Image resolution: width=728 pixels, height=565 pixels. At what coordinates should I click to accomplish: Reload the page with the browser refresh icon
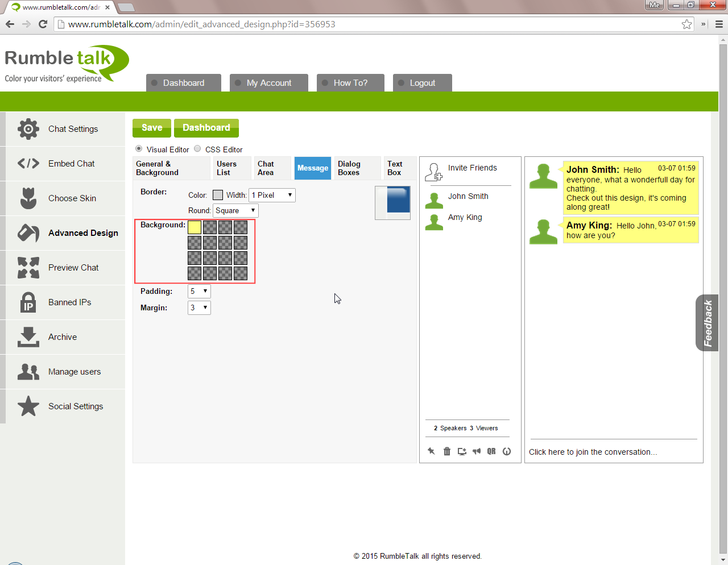click(43, 24)
